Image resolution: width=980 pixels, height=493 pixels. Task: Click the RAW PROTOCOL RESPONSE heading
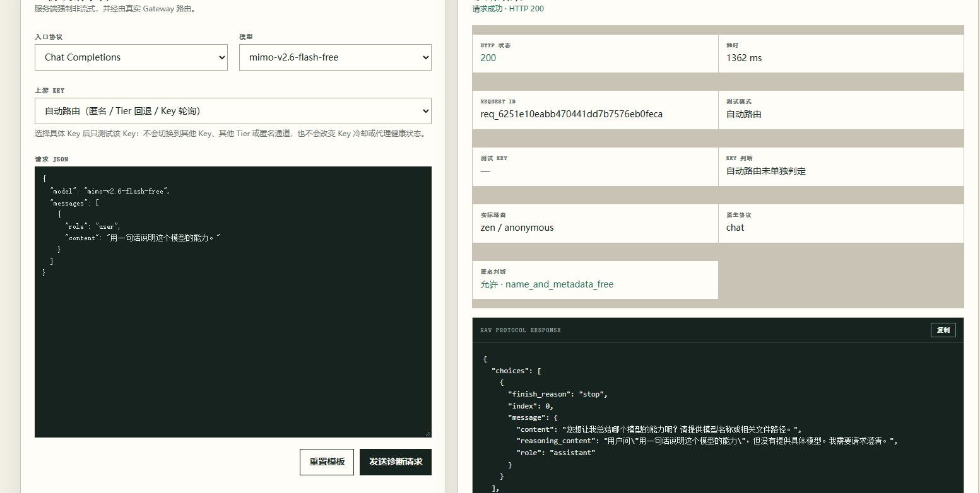tap(520, 330)
